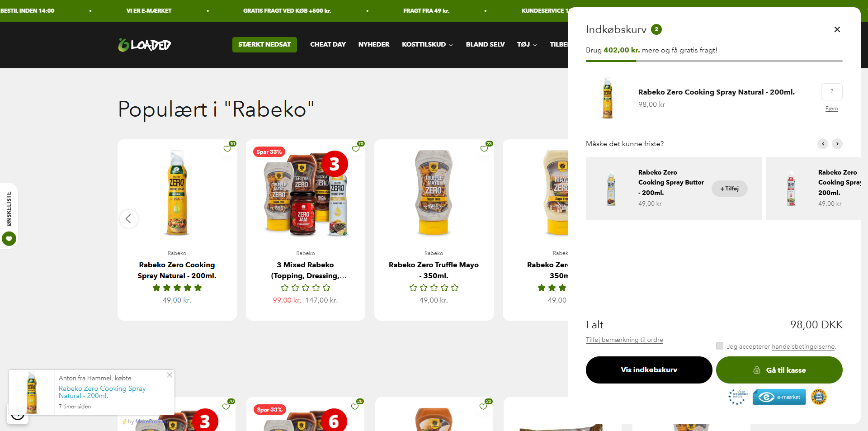The width and height of the screenshot is (868, 431).
Task: Expand the TØJ dropdown menu
Action: [x=527, y=44]
